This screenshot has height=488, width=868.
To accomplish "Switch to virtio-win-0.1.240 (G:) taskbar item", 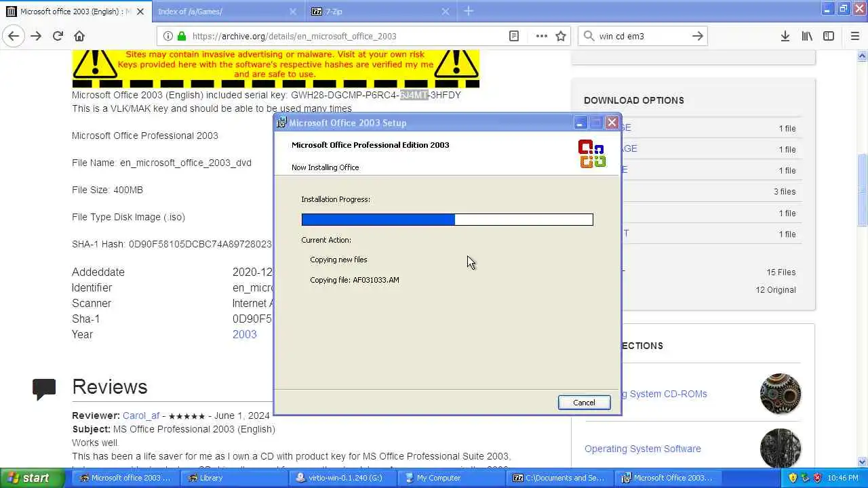I will pos(344,478).
